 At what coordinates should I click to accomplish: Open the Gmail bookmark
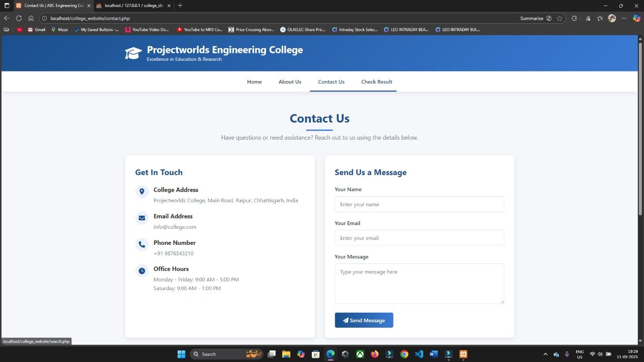pyautogui.click(x=37, y=30)
